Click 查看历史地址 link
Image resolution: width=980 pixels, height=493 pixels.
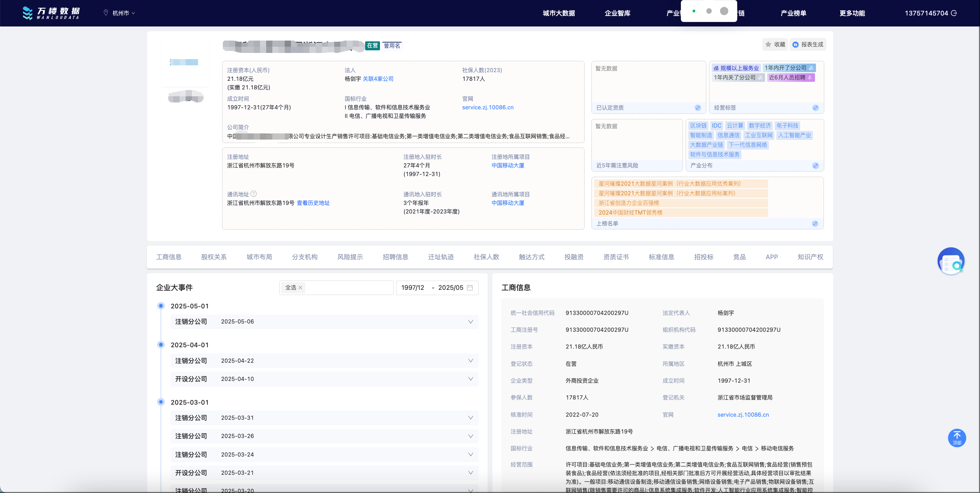coord(313,203)
